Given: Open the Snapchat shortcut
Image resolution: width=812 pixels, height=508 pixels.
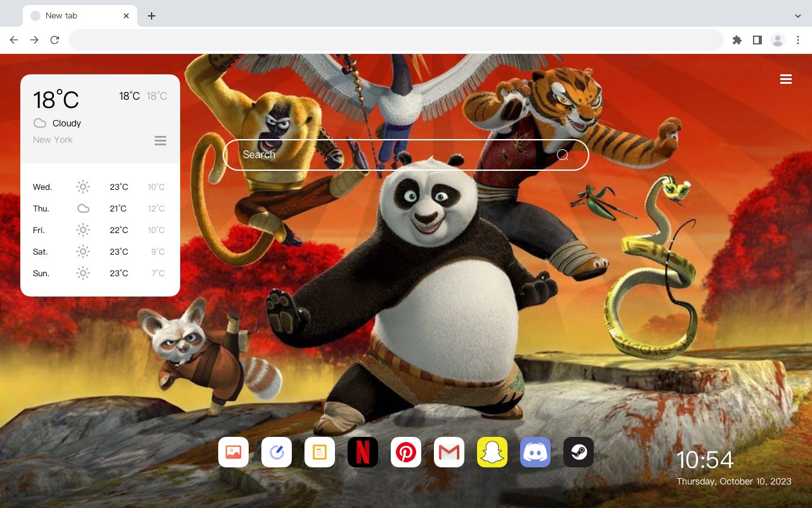Looking at the screenshot, I should coord(492,452).
